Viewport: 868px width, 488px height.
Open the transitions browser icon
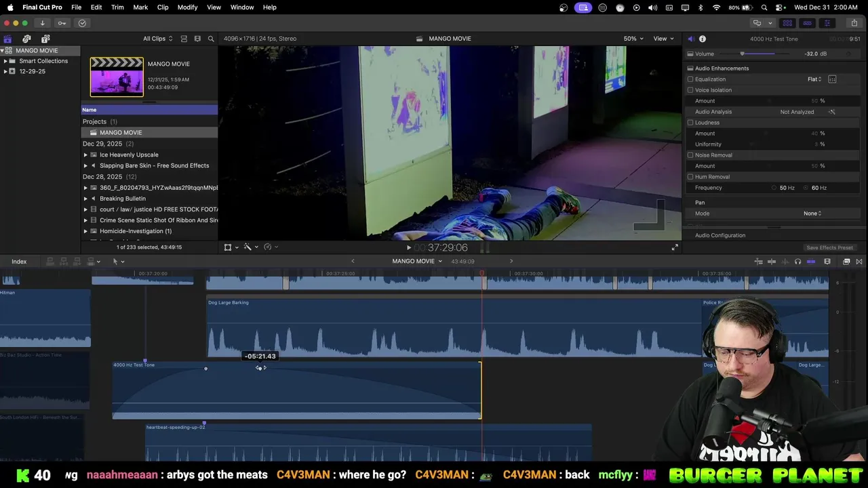click(859, 262)
